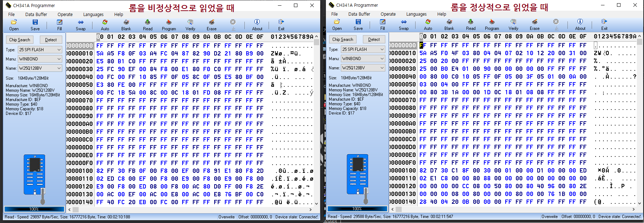
Task: Open File menu in left window
Action: tap(11, 15)
